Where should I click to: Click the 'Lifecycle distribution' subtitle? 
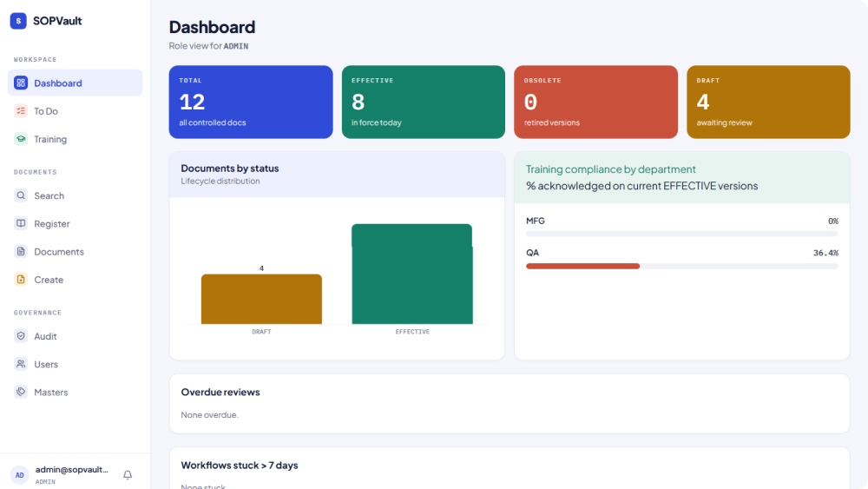coord(220,181)
